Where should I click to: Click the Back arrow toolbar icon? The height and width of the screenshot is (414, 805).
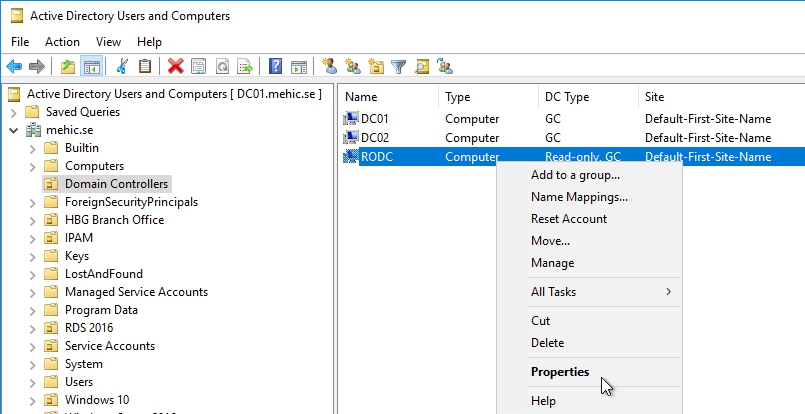[14, 67]
